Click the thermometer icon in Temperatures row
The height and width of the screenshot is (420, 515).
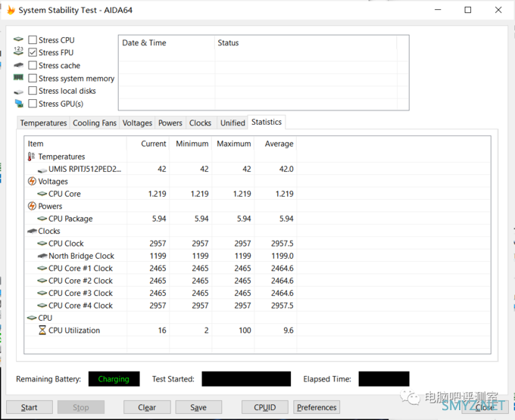pos(31,157)
